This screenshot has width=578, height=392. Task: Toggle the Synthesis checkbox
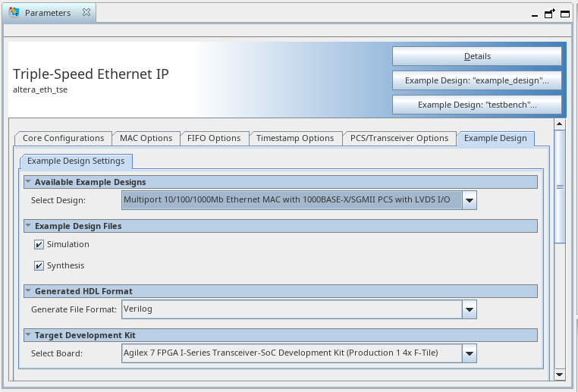click(39, 266)
